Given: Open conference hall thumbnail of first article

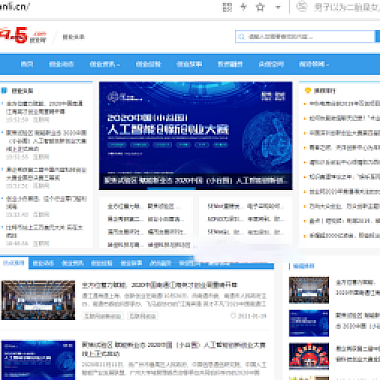Looking at the screenshot, I should (x=38, y=300).
